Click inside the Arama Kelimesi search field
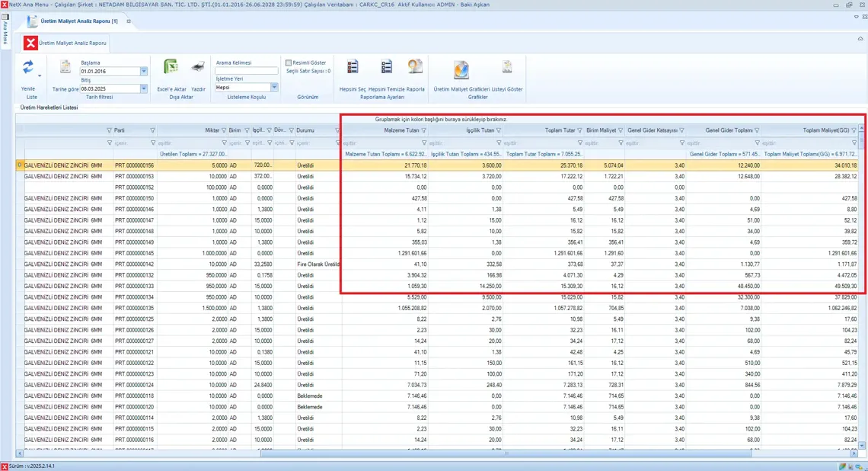The image size is (868, 471). [245, 69]
